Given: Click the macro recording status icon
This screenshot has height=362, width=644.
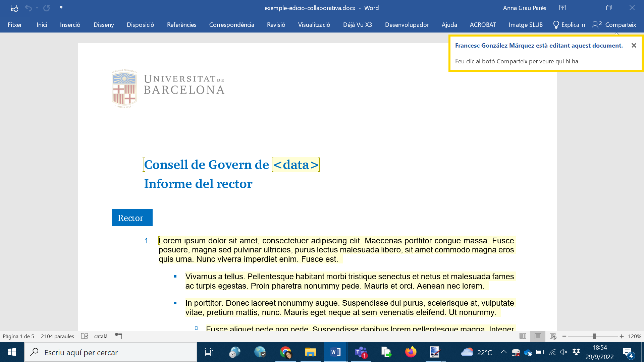Looking at the screenshot, I should point(118,336).
